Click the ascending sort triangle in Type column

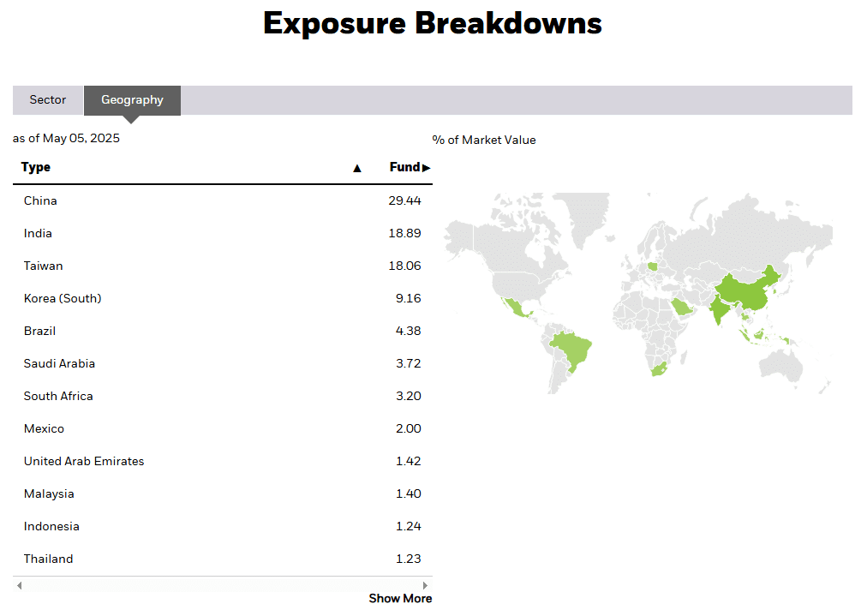pyautogui.click(x=357, y=168)
